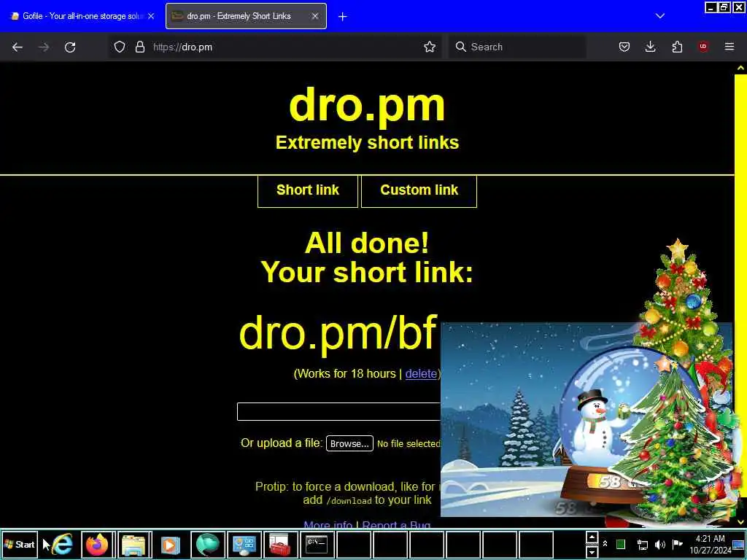Open File Explorer folder taskbar icon
747x560 pixels.
point(134,544)
